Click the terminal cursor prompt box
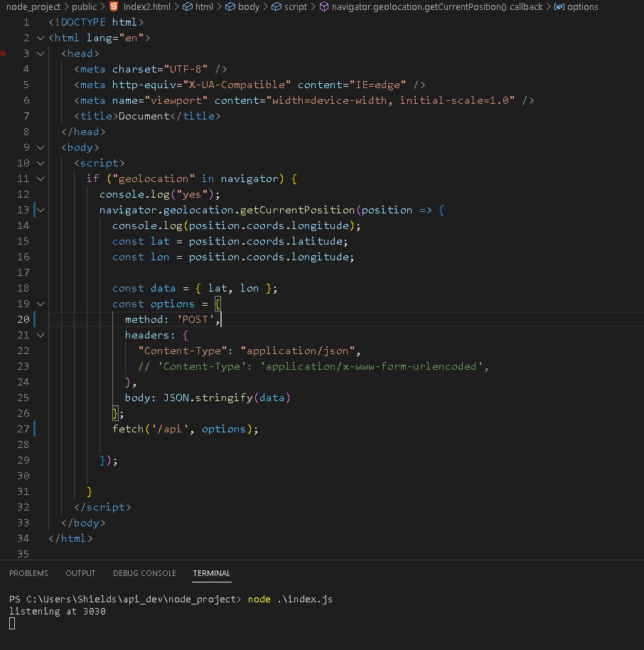The width and height of the screenshot is (644, 650). (x=12, y=624)
